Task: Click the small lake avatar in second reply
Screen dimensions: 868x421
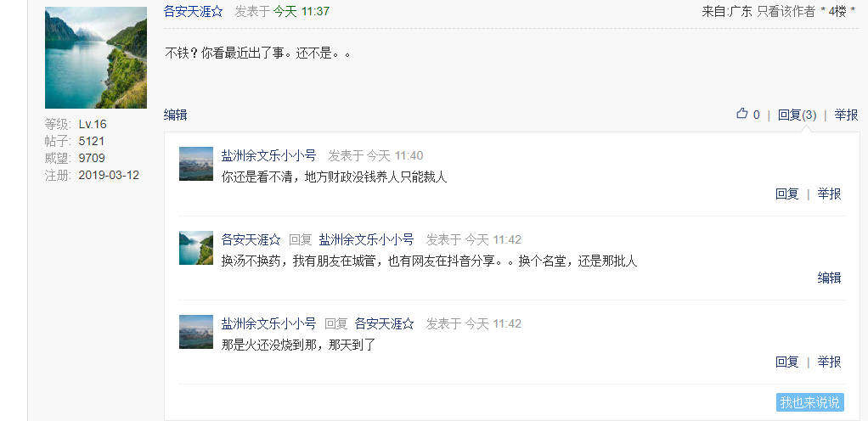Action: (196, 248)
